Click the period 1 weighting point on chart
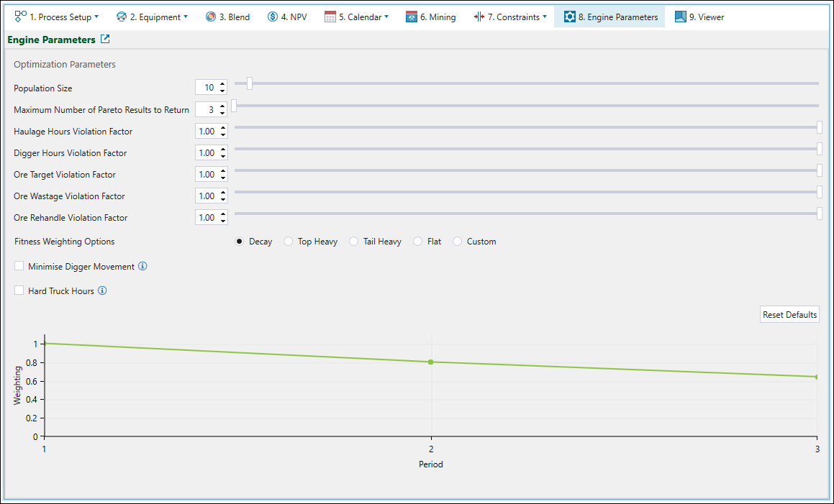 coord(45,344)
